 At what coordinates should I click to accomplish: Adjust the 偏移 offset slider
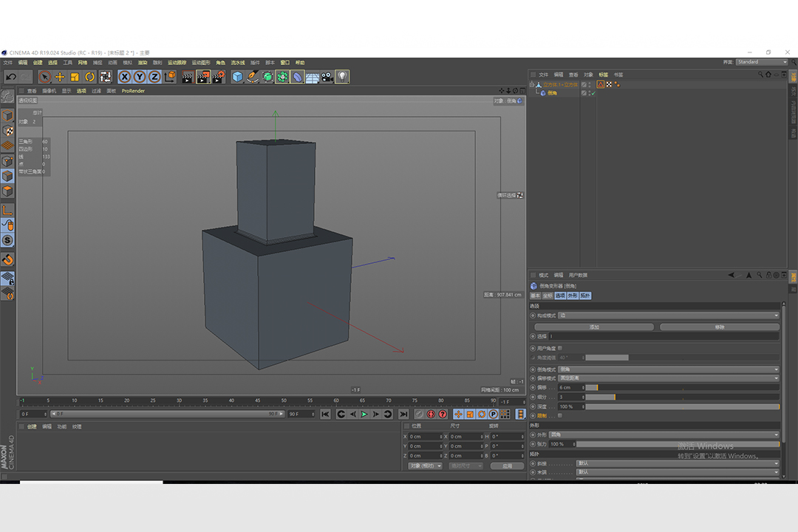pyautogui.click(x=683, y=387)
